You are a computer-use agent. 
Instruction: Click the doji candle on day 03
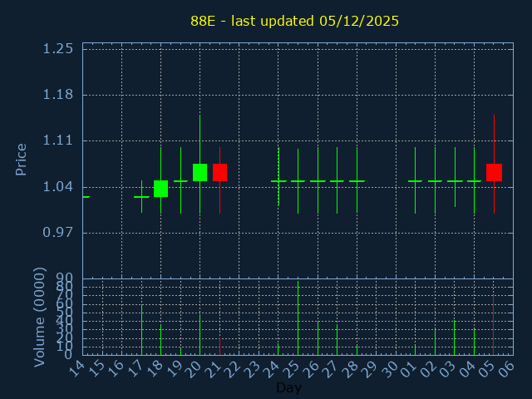coord(455,181)
